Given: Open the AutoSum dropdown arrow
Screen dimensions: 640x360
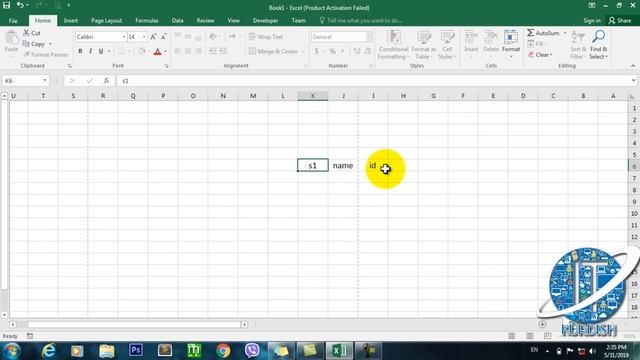Looking at the screenshot, I should [565, 33].
